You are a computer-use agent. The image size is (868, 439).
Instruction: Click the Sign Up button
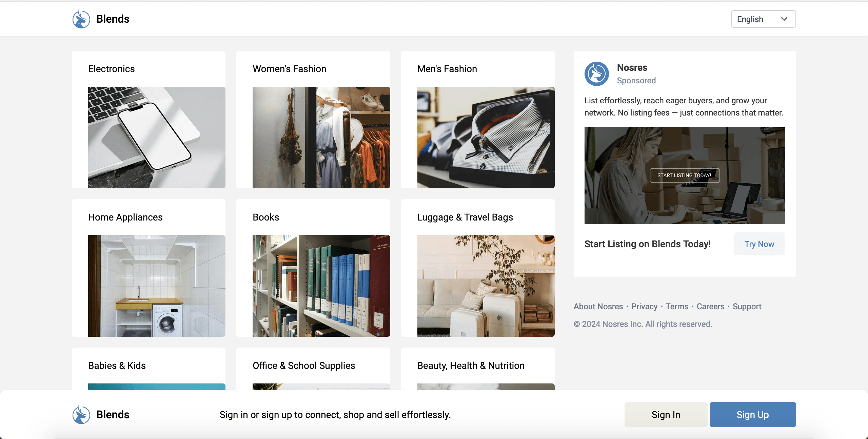753,414
